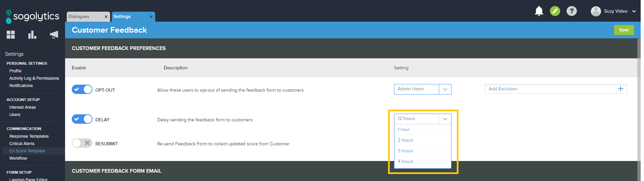Click the plus icon in Add Exclusion
This screenshot has width=644, height=181.
click(620, 89)
